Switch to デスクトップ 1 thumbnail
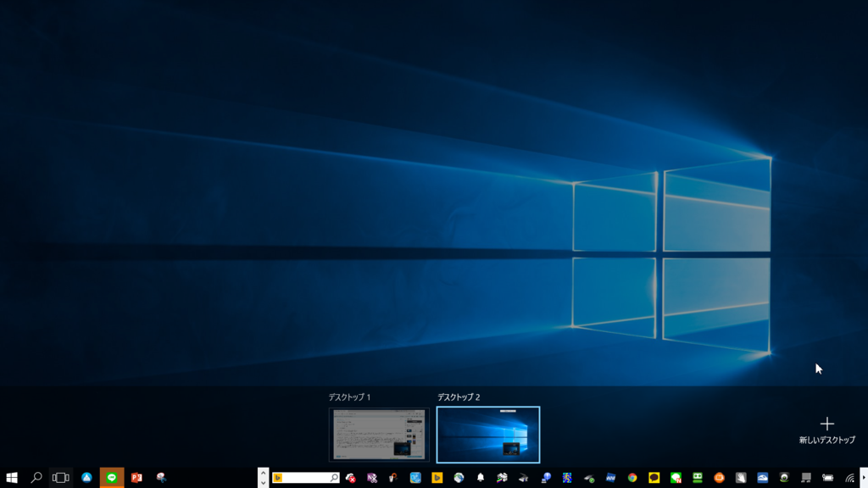Viewport: 868px width, 488px height. [x=379, y=435]
